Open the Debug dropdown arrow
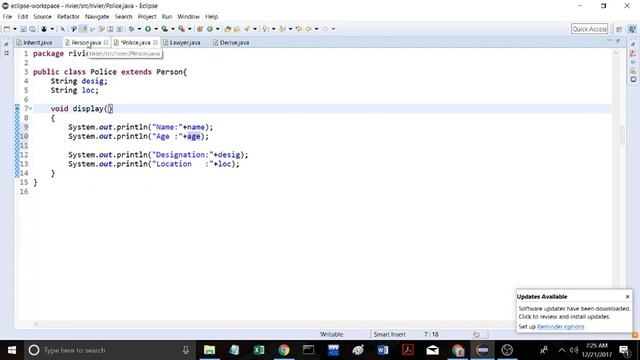Viewport: 640px width, 360px height. coord(139,29)
